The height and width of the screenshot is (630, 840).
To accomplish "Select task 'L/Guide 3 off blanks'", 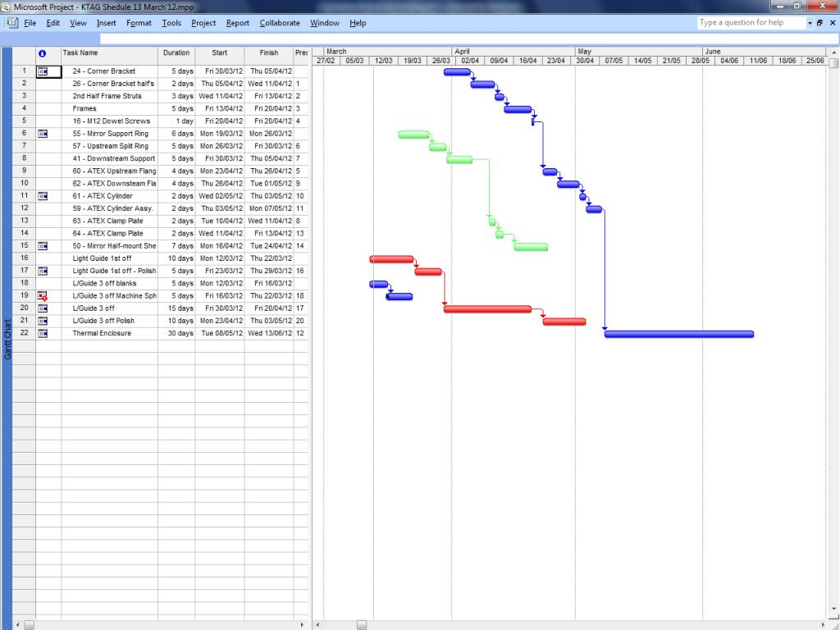I will pos(109,283).
